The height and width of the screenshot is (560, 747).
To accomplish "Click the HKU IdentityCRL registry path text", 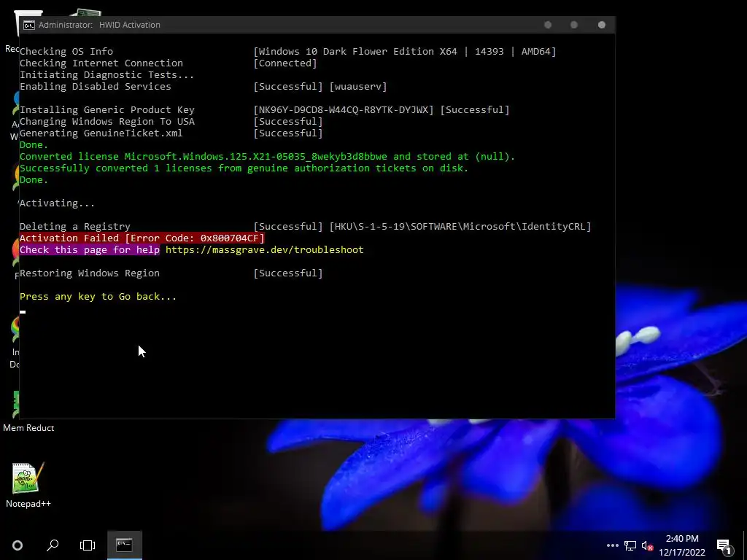I will 460,227.
